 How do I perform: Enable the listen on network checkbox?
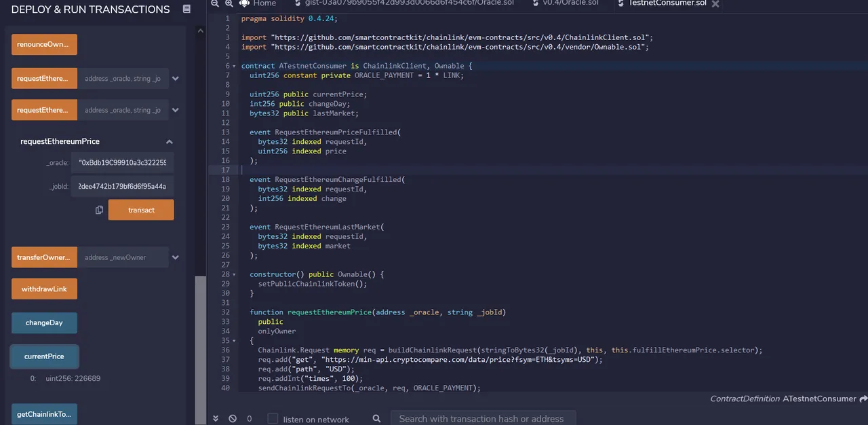273,418
